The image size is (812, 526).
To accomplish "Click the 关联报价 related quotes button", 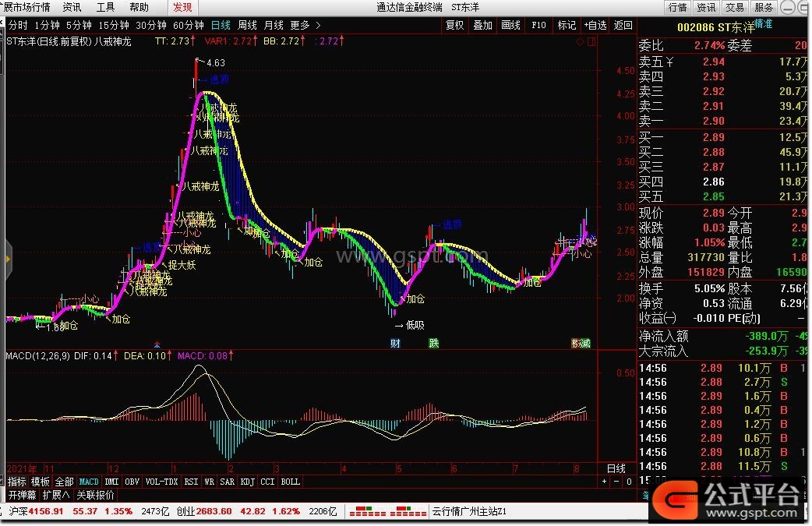I will click(x=95, y=495).
